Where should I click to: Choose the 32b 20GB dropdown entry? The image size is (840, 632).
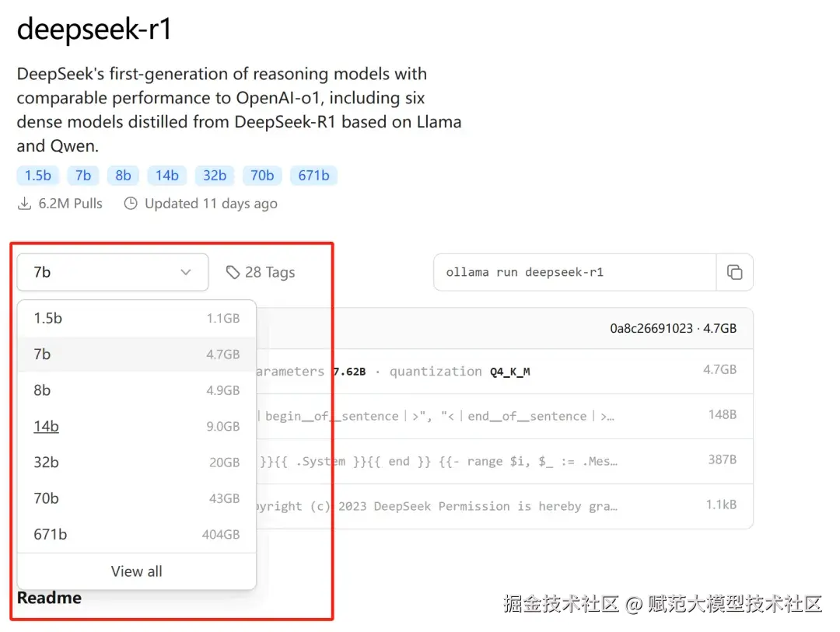click(137, 463)
